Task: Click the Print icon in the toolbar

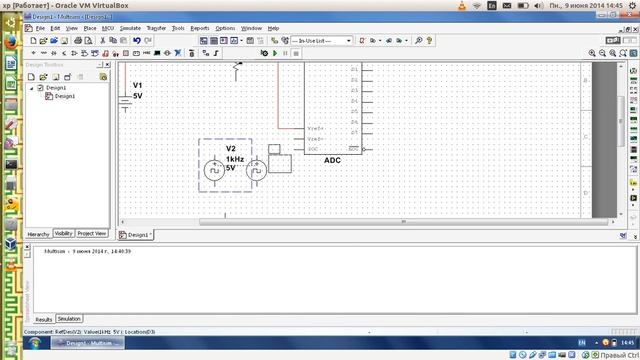Action: [x=78, y=40]
